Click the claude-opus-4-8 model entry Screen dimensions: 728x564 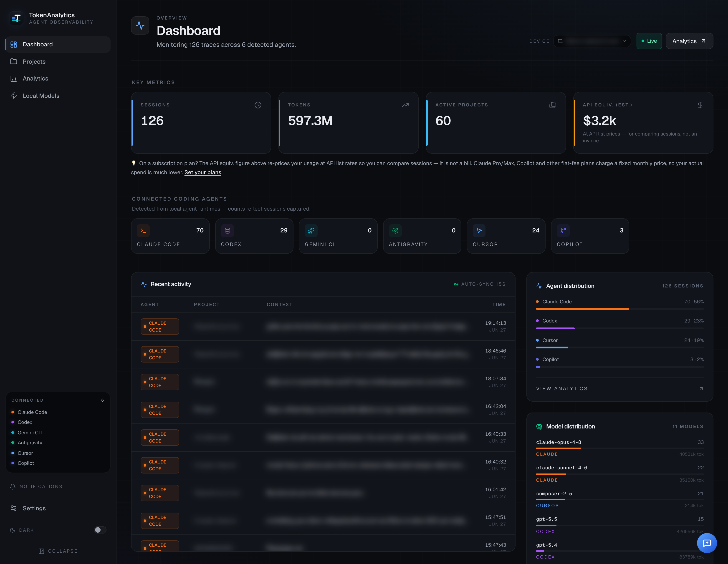coord(620,448)
